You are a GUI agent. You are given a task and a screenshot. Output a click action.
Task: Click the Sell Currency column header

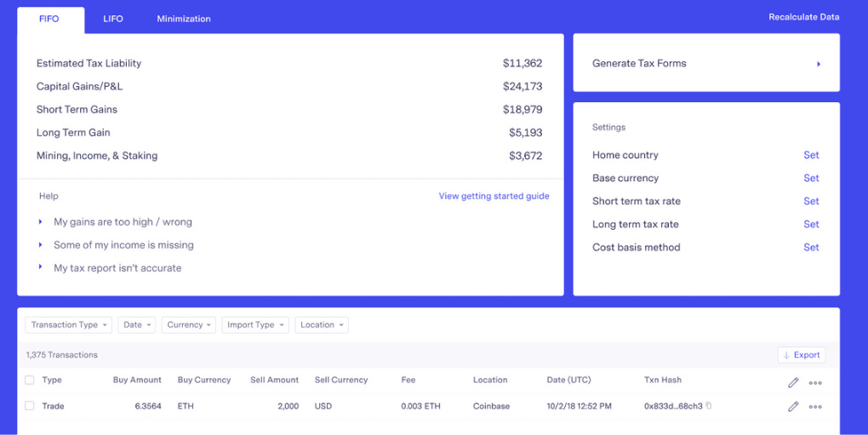341,381
